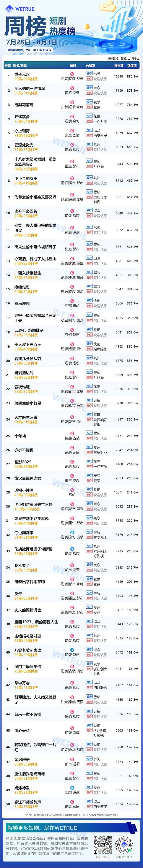Open the drama title 狂蟒宿舍
The height and width of the screenshot is (868, 143).
(22, 117)
